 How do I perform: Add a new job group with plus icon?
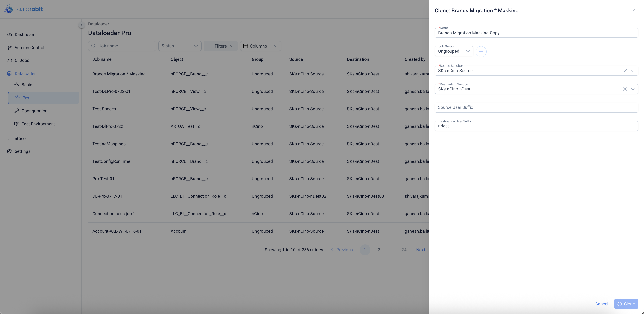481,52
